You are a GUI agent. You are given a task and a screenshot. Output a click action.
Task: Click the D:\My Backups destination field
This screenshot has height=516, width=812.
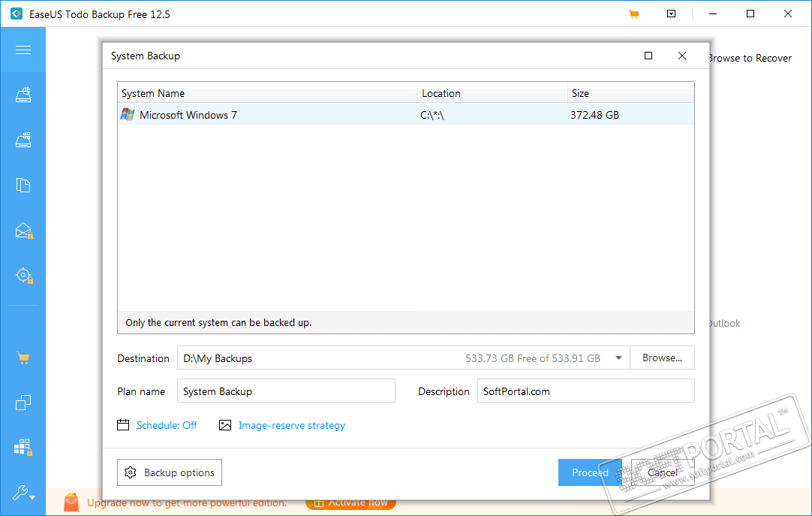pyautogui.click(x=404, y=358)
